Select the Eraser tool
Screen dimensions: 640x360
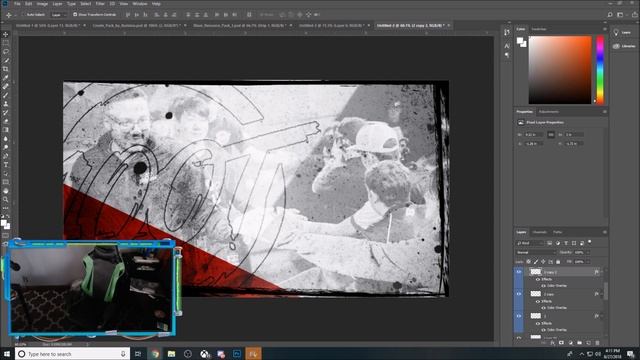point(6,121)
